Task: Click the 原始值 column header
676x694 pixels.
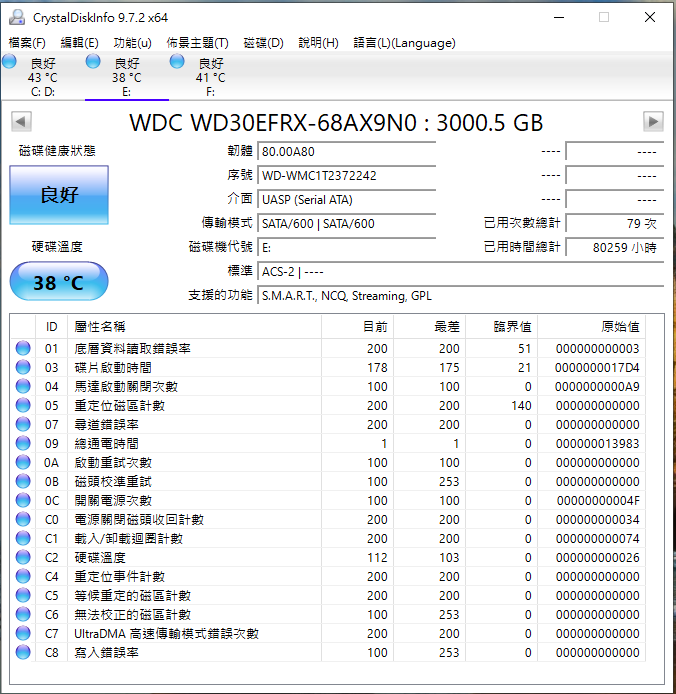Action: click(619, 327)
